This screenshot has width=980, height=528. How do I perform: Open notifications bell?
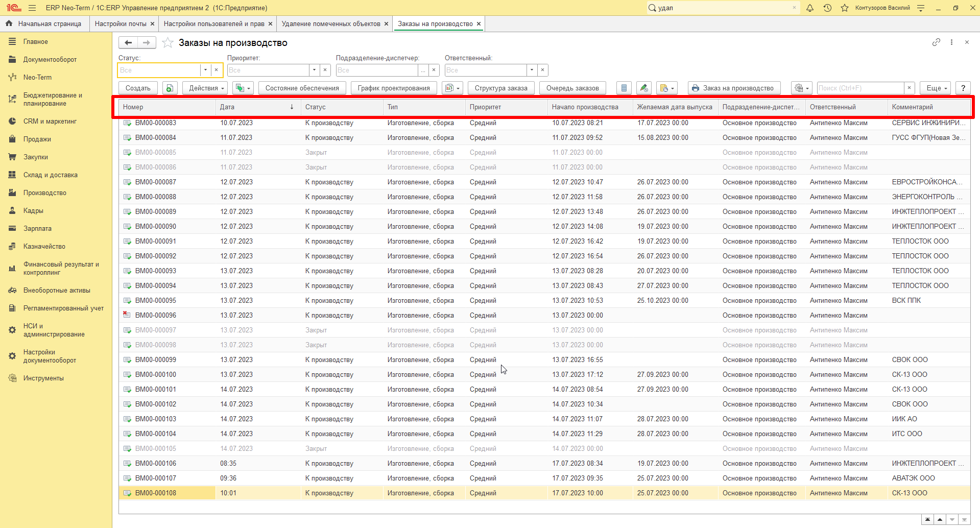click(810, 8)
